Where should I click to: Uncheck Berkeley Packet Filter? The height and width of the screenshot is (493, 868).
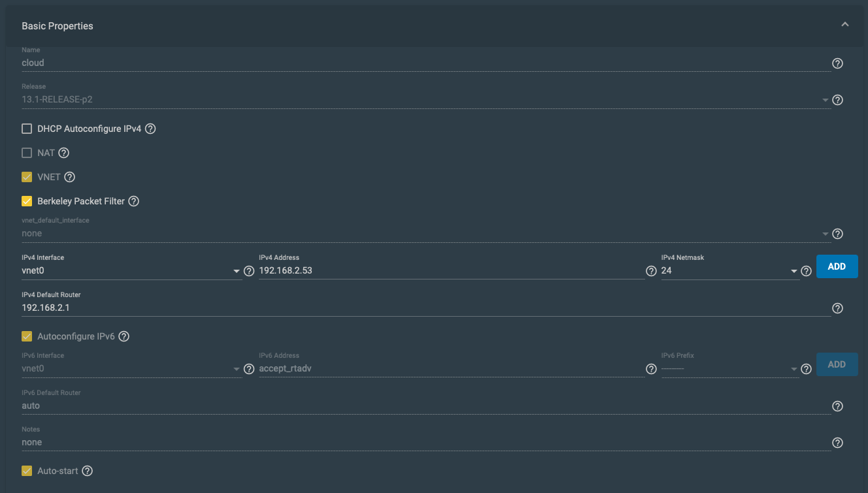[27, 201]
